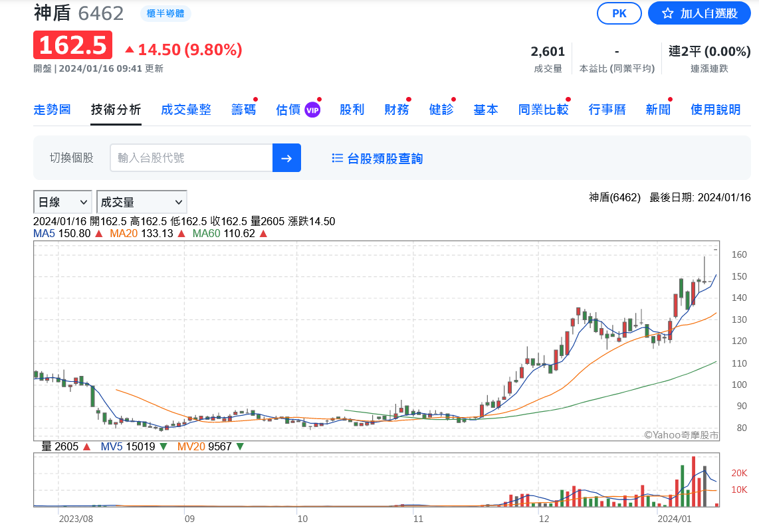Go to the 籌碼 tab
The image size is (759, 532).
click(243, 110)
